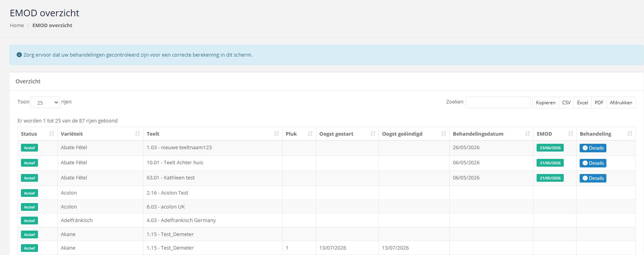Click the Kopieren export button
The image size is (644, 255).
tap(546, 103)
